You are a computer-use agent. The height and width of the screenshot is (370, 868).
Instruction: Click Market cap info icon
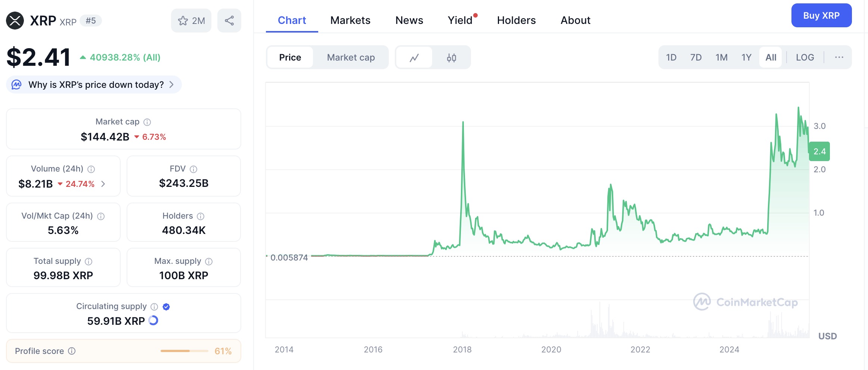147,122
